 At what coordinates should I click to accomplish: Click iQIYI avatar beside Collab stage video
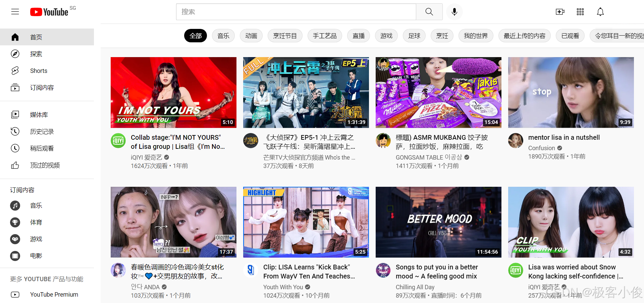pyautogui.click(x=118, y=140)
